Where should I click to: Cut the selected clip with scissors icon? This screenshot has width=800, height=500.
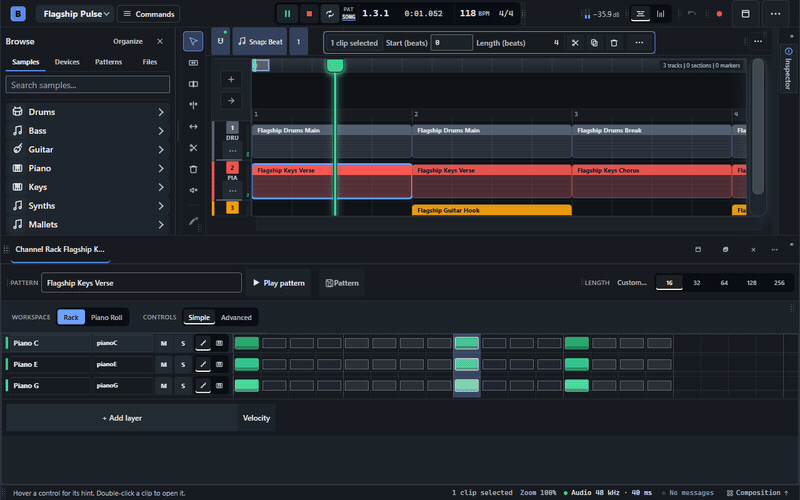[575, 43]
